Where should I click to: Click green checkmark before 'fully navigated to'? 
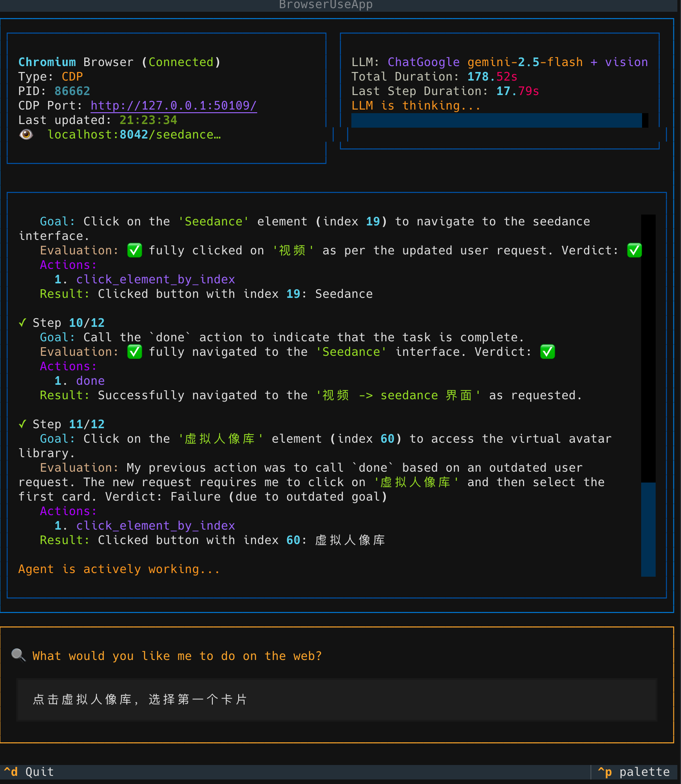click(134, 352)
